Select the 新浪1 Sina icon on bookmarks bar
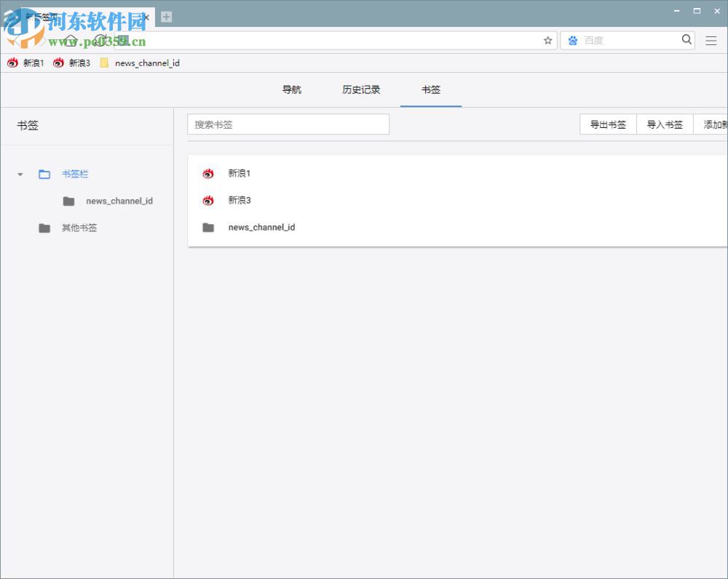 (x=12, y=63)
